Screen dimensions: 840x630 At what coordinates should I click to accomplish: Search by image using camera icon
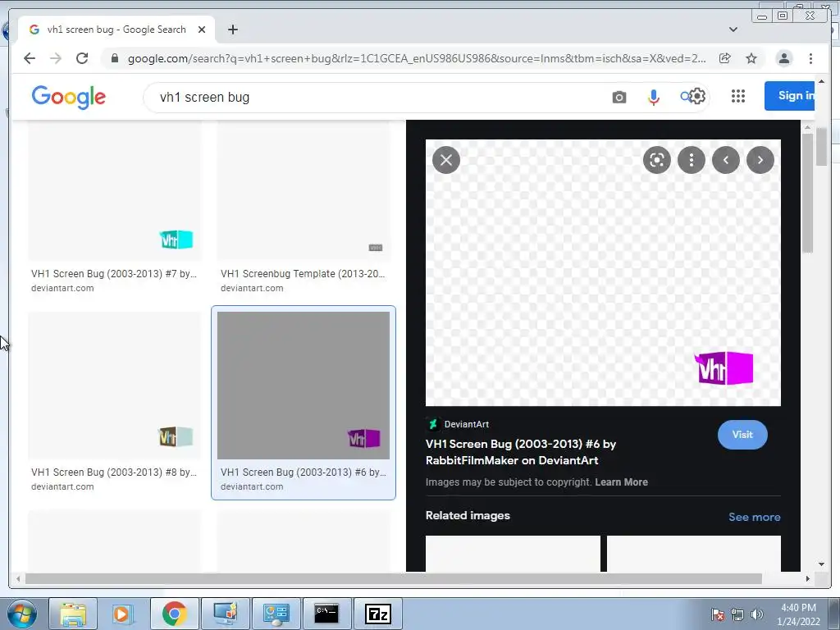[619, 98]
